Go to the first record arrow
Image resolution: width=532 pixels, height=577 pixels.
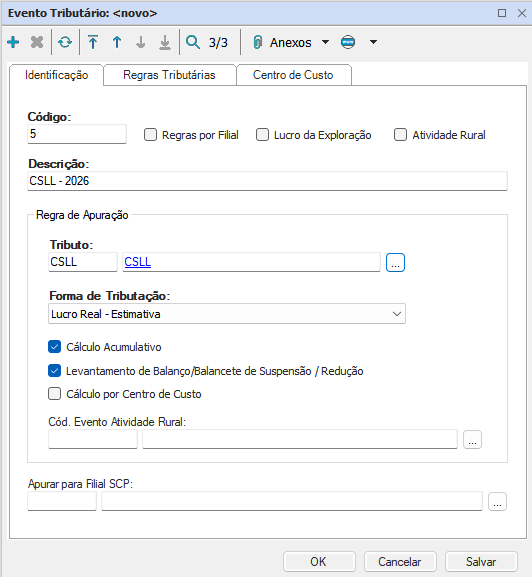(x=93, y=42)
